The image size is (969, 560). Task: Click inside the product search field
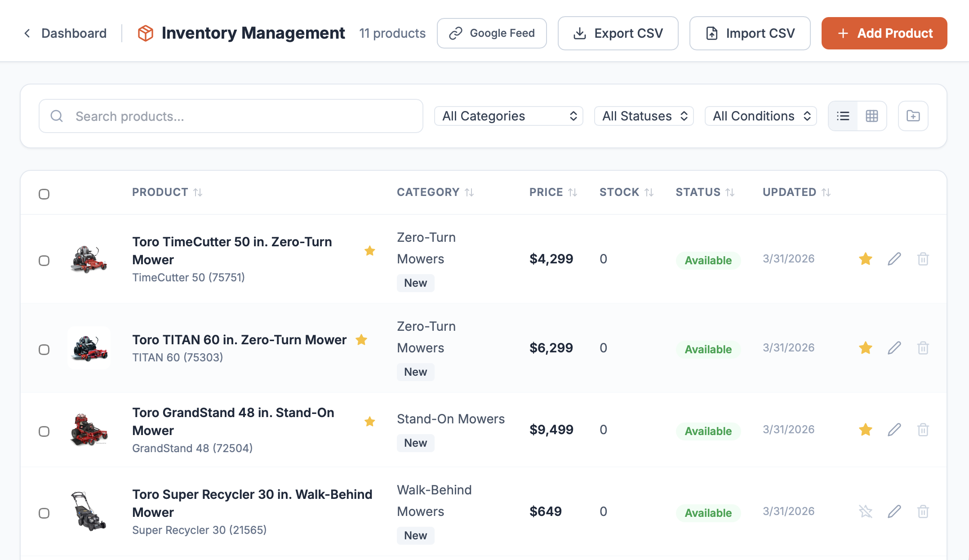pos(230,116)
